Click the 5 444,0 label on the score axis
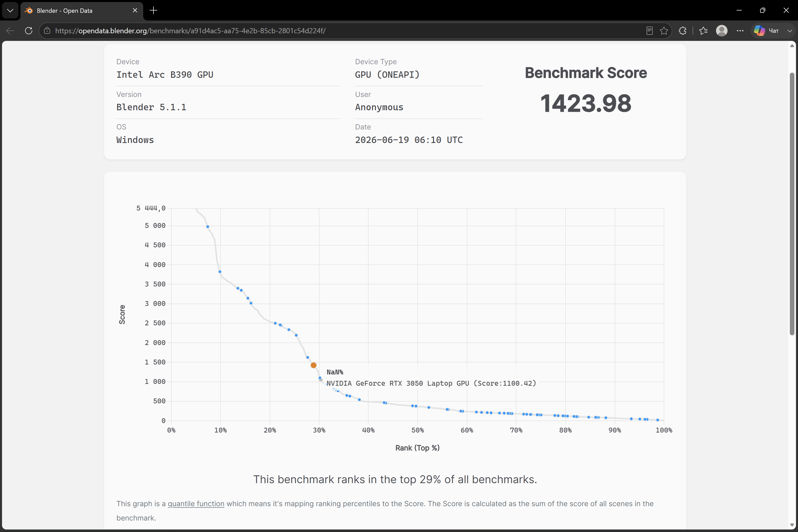 [151, 208]
